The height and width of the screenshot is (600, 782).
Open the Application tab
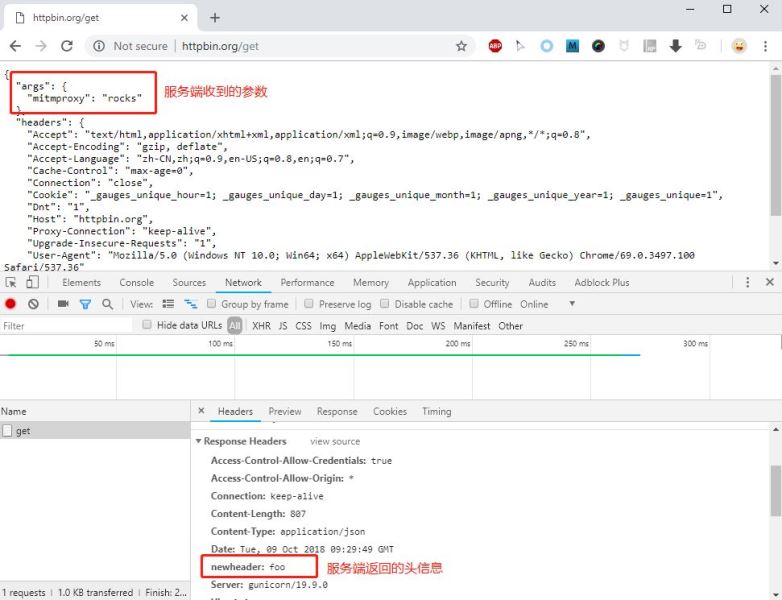point(432,282)
